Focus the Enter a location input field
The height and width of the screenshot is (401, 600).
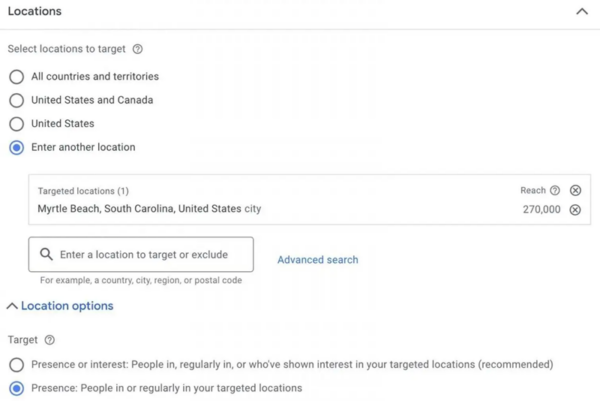[150, 255]
